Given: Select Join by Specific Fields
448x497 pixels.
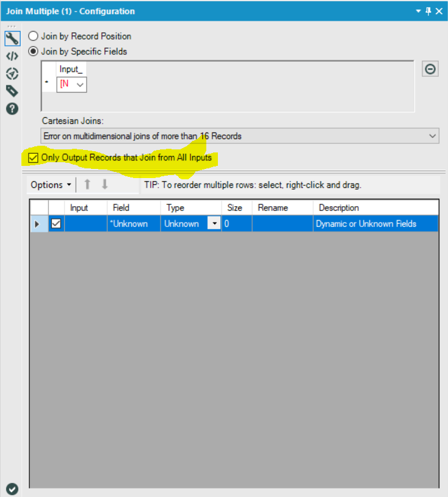Looking at the screenshot, I should coord(78,51).
